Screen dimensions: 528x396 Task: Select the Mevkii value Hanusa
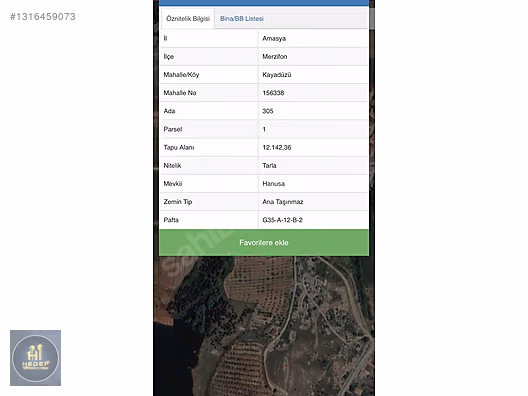tap(273, 184)
